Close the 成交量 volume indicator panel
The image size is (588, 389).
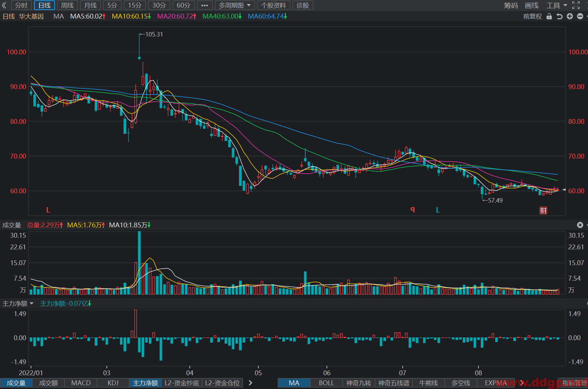580,225
